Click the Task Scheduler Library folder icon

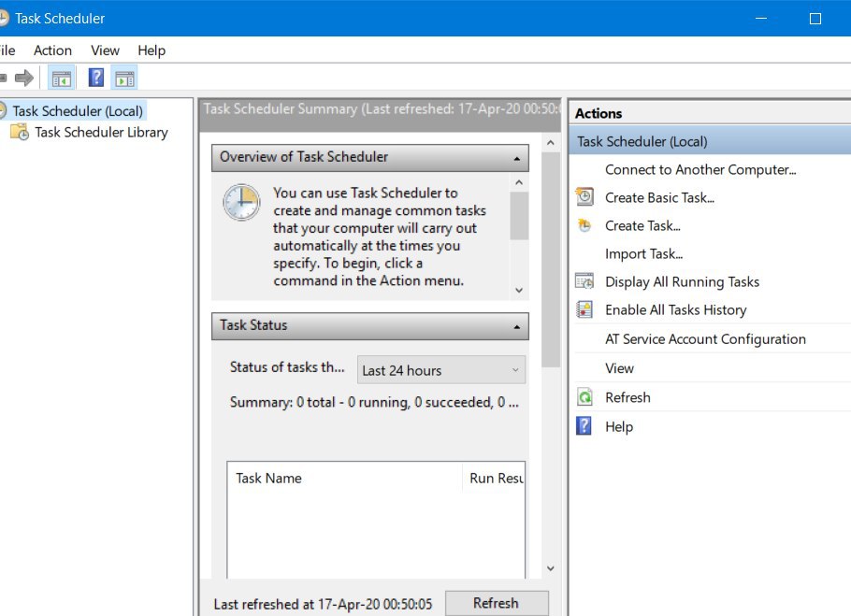(20, 132)
